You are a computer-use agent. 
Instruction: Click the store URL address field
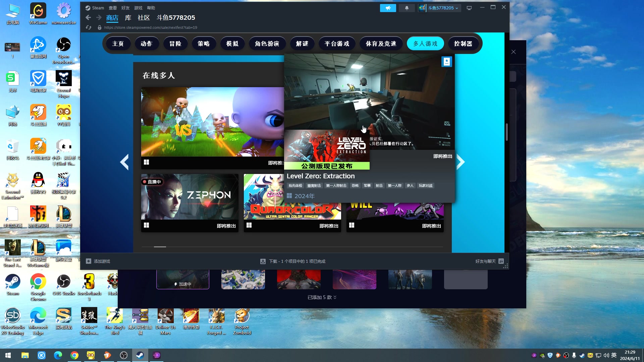pos(151,27)
